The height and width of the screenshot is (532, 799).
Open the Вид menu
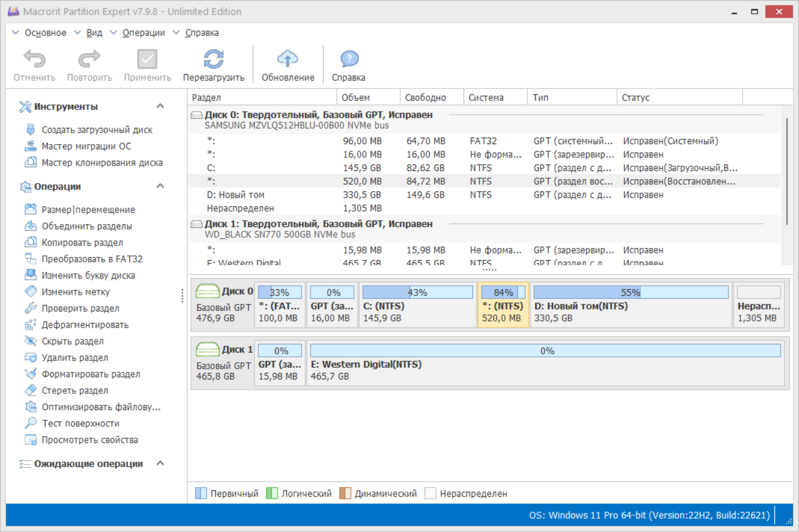coord(94,33)
